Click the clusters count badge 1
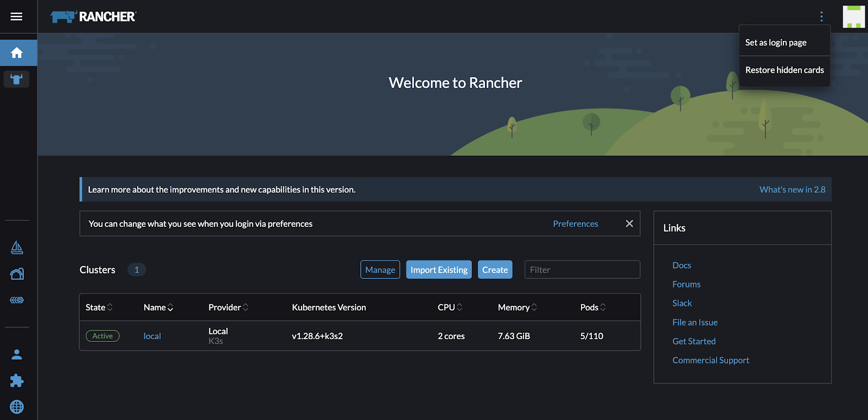This screenshot has width=868, height=420. [137, 270]
